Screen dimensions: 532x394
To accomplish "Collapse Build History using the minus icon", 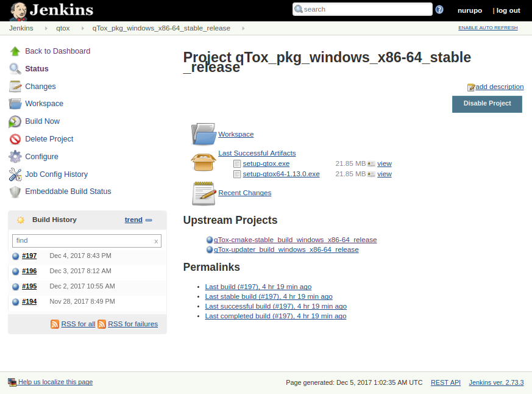I will [149, 220].
